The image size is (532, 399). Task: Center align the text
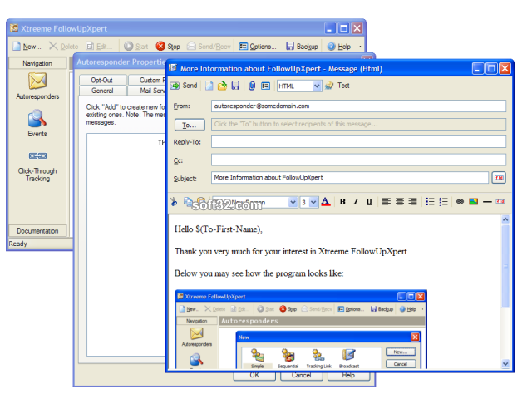click(400, 202)
